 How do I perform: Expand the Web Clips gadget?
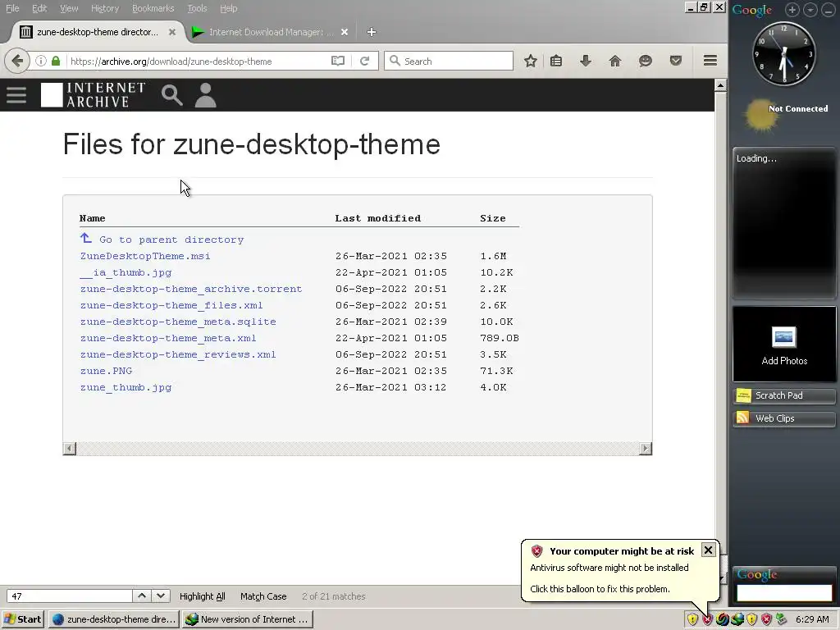(784, 418)
